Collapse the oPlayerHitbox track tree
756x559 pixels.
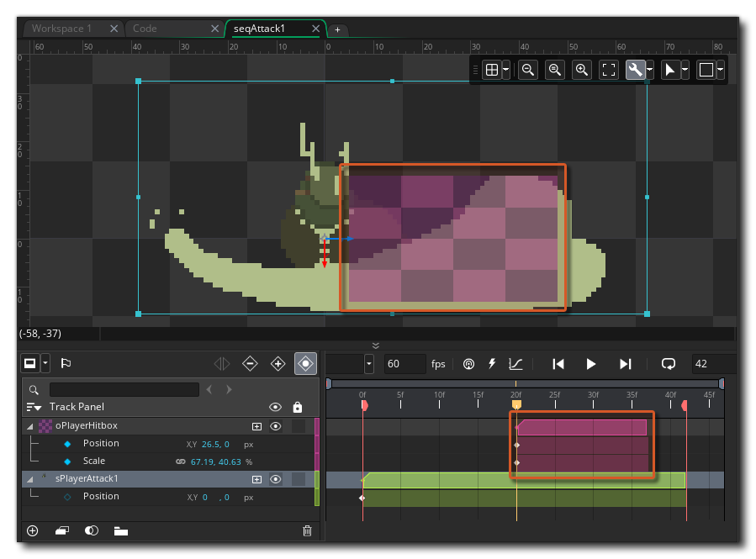pyautogui.click(x=30, y=426)
